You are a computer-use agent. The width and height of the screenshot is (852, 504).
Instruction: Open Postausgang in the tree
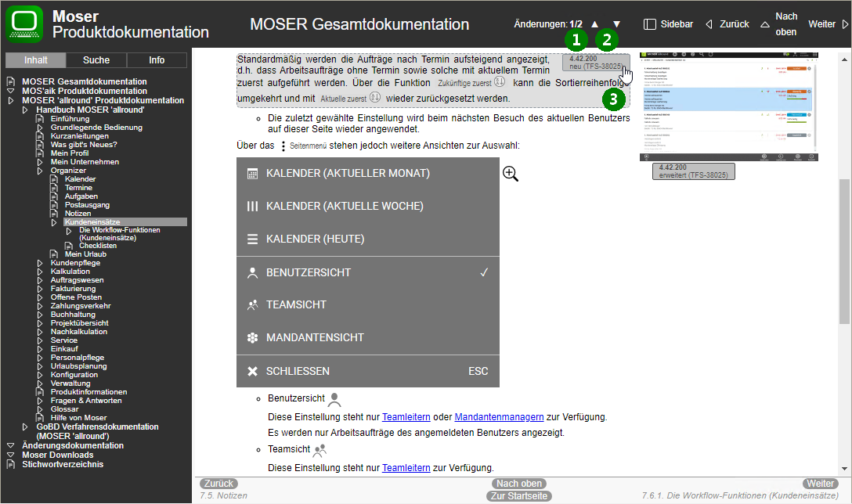pos(87,205)
